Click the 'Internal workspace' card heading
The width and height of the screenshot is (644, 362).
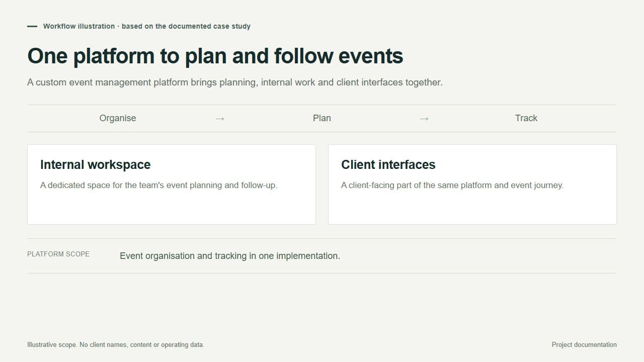click(96, 164)
